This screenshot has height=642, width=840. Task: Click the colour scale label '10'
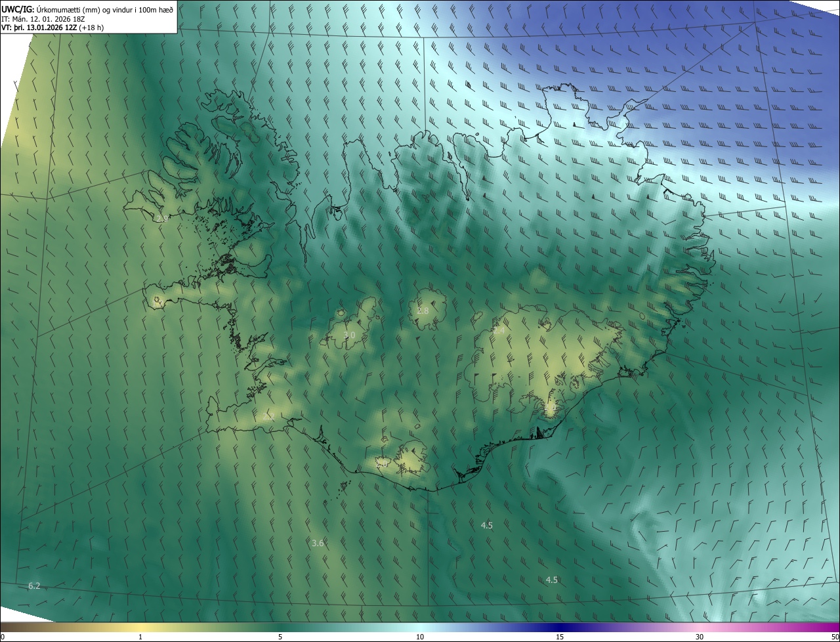pyautogui.click(x=420, y=637)
